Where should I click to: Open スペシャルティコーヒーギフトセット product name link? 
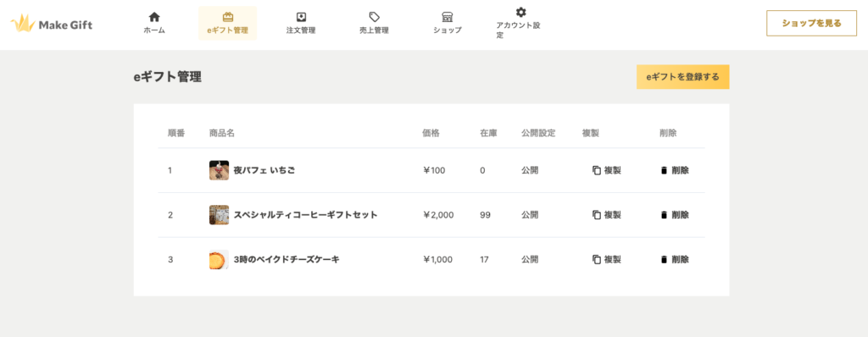pos(305,215)
